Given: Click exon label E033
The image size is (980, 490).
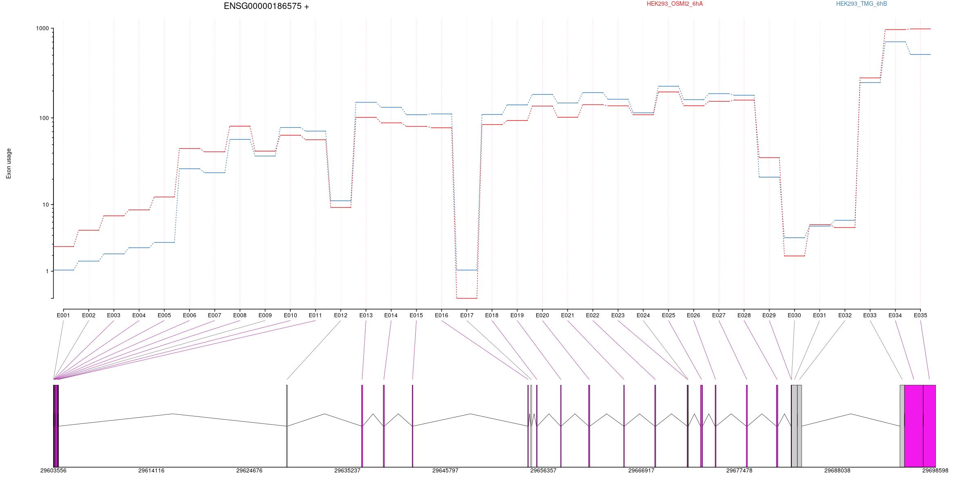Looking at the screenshot, I should tap(870, 315).
